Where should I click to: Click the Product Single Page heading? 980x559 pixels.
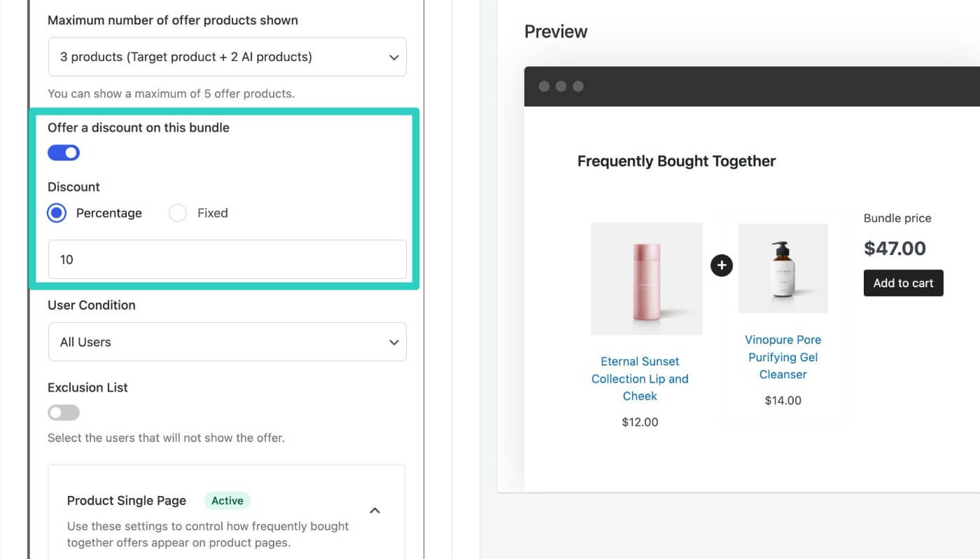point(127,500)
